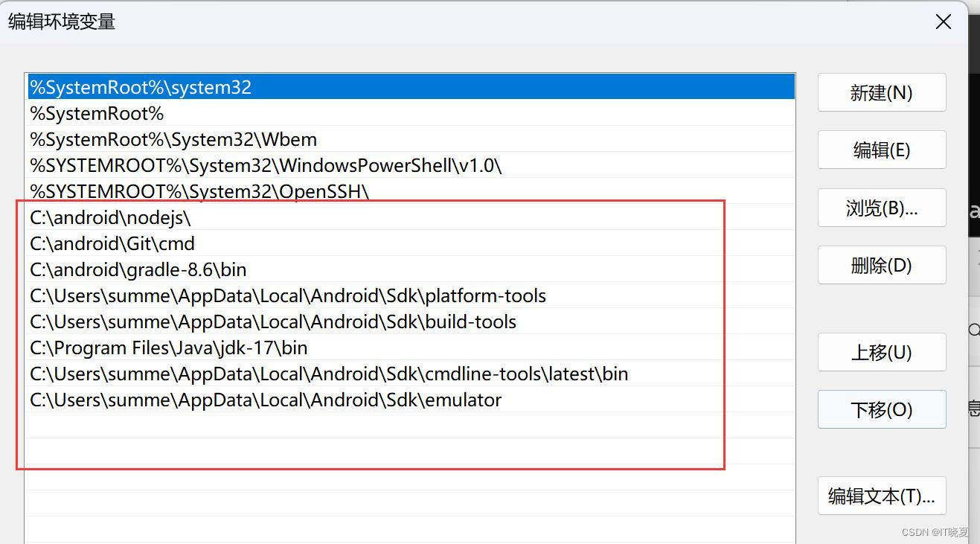Select the Sdk\build-tools path entry
The image size is (980, 544).
point(411,321)
